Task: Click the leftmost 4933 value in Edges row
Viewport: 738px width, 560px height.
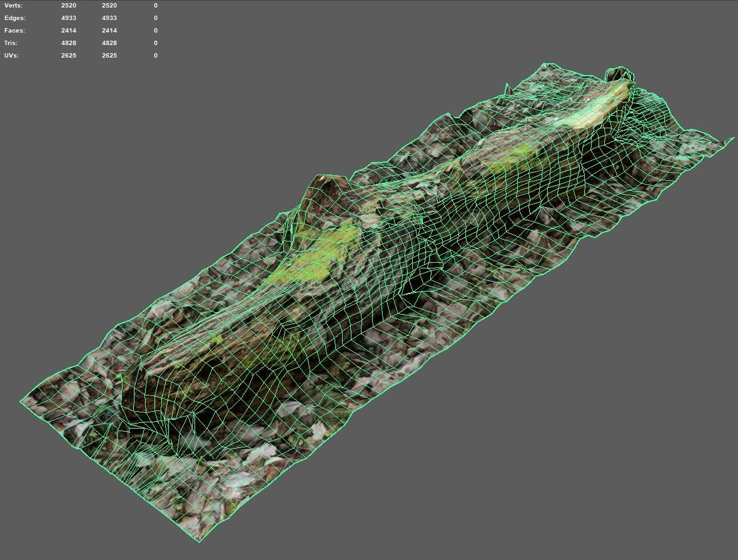Action: tap(69, 18)
